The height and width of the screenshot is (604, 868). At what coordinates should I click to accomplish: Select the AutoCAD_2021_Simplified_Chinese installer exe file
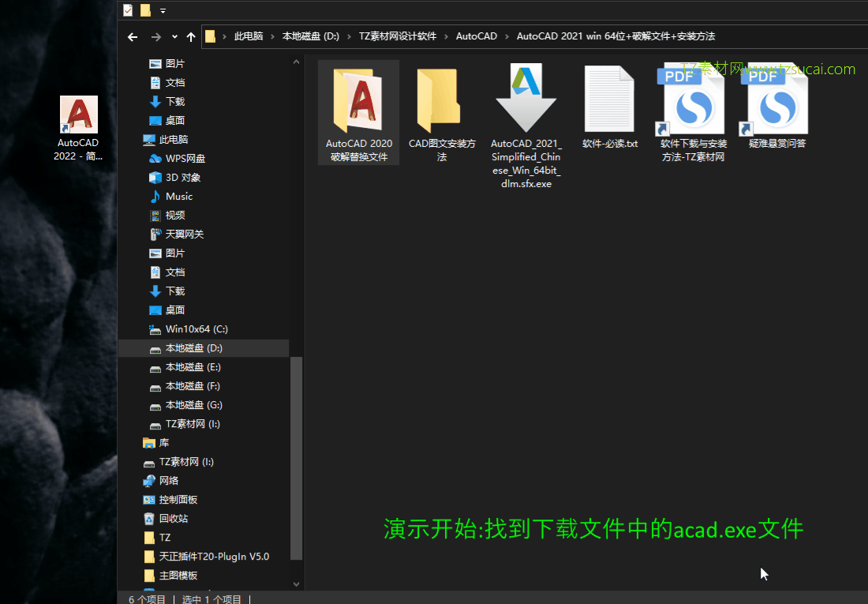pos(526,126)
